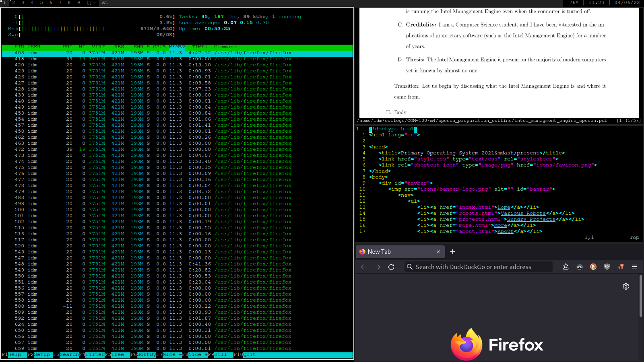Select htop process row PID 418

tap(177, 59)
